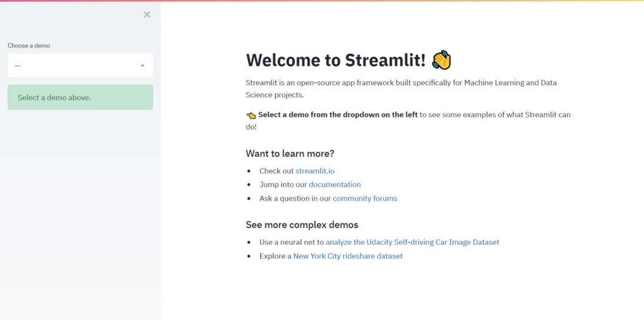Click the 'Welcome to Streamlit!' heading
The width and height of the screenshot is (644, 320).
[x=336, y=60]
